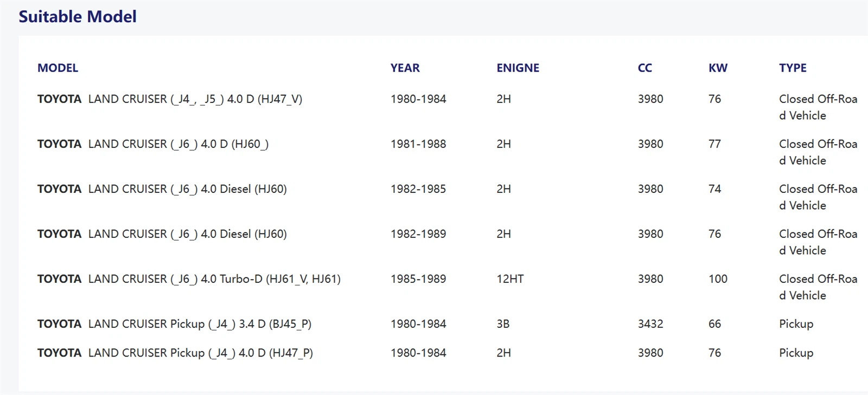
Task: Click the ENIGNE column header
Action: coord(518,68)
